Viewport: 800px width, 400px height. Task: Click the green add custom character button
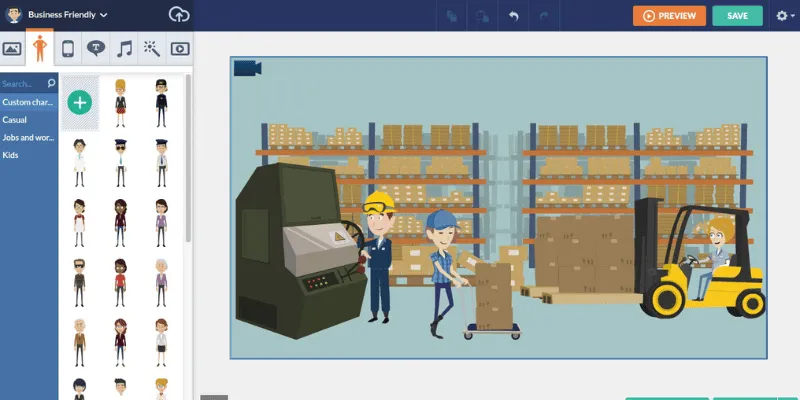[x=80, y=103]
